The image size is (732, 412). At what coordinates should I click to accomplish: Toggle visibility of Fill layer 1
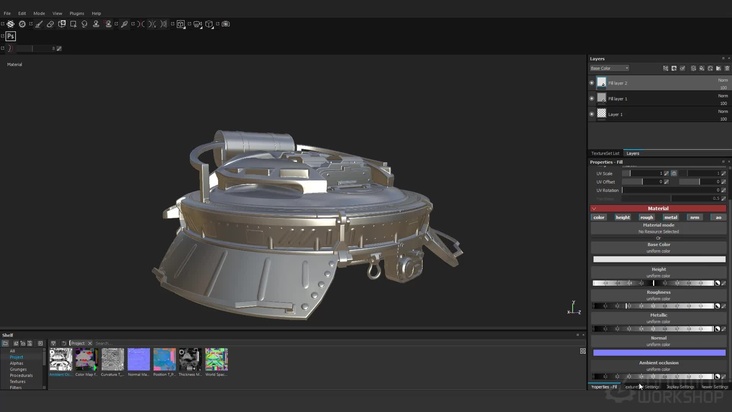pos(591,99)
